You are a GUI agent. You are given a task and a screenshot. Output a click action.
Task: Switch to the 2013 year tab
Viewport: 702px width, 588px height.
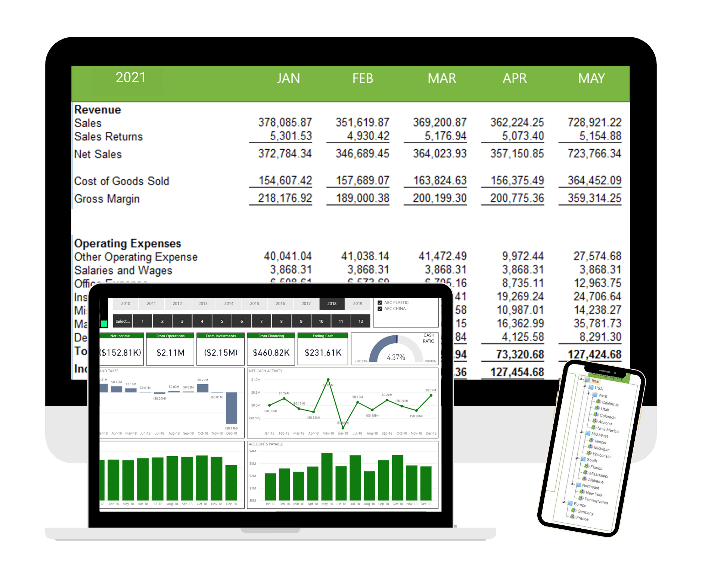[203, 304]
